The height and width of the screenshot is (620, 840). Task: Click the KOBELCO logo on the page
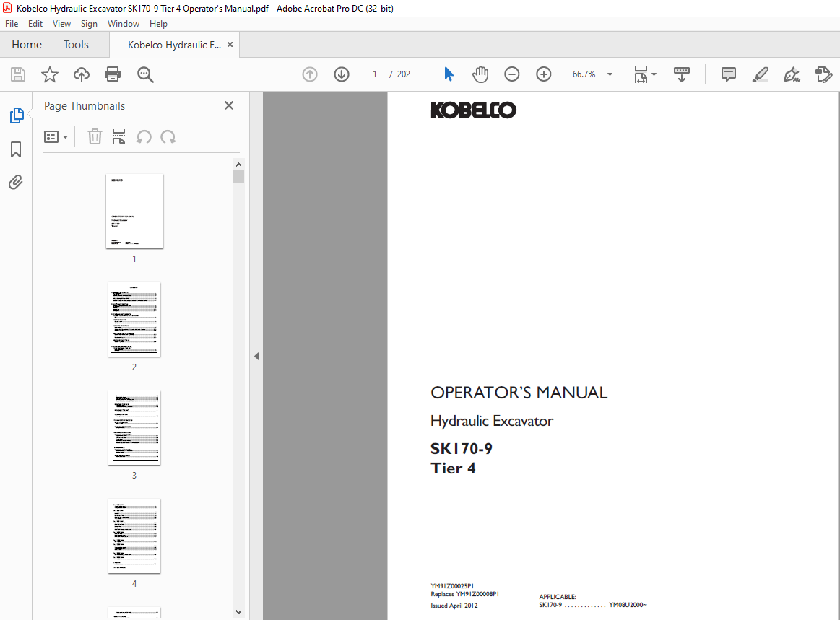[x=474, y=110]
